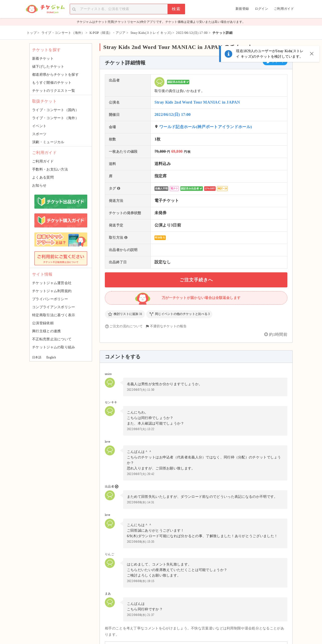Click the artist search input field
This screenshot has width=322, height=644.
pyautogui.click(x=119, y=9)
